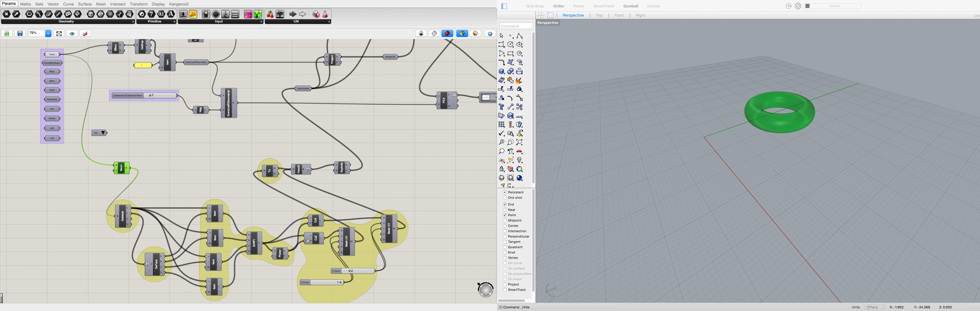
Task: Switch to single-viewport layout button
Action: tap(551, 15)
